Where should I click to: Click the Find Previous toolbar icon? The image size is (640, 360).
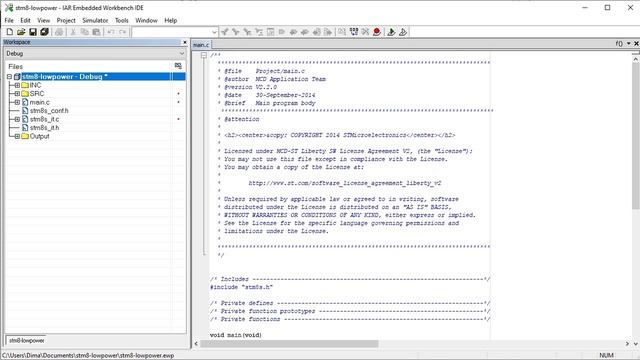click(x=224, y=32)
